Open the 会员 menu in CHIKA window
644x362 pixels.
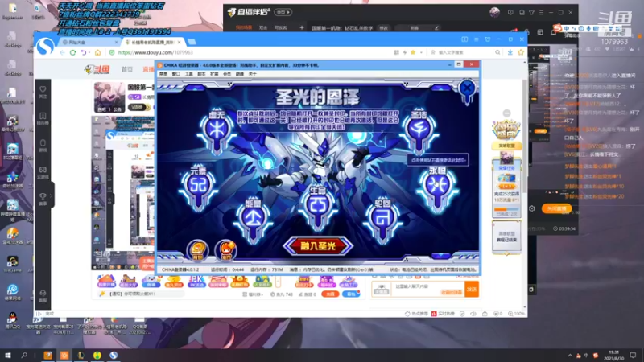(x=227, y=74)
